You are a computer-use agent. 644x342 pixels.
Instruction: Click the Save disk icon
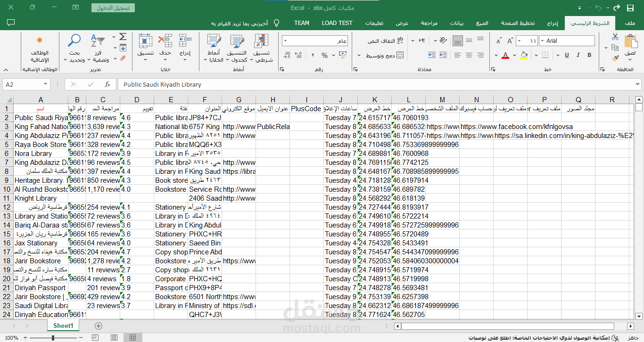630,8
